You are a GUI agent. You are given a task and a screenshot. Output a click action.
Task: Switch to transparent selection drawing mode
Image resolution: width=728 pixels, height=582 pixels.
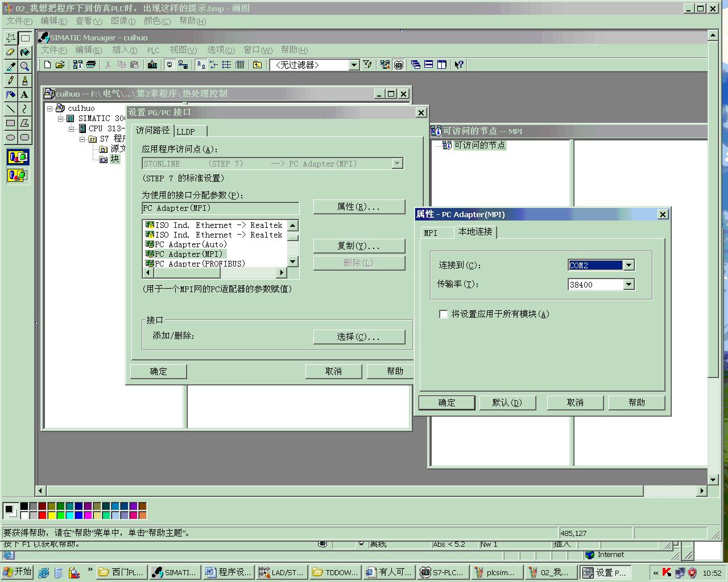tap(18, 175)
